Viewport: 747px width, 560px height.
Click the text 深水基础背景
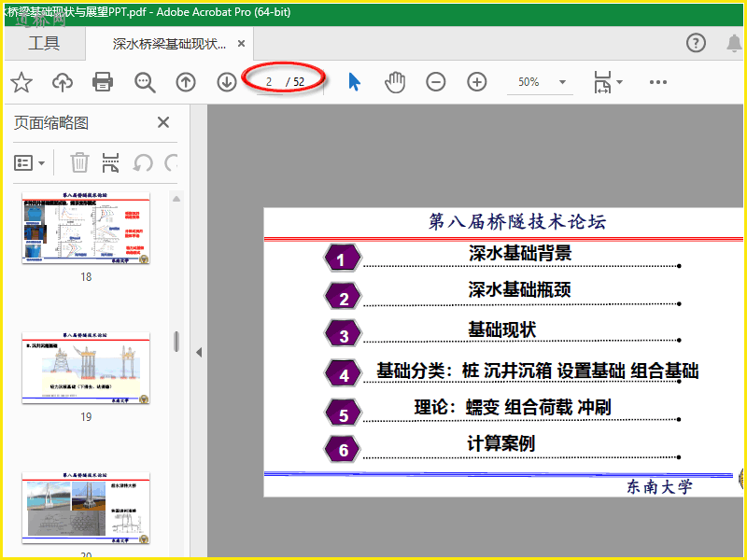[x=520, y=253]
